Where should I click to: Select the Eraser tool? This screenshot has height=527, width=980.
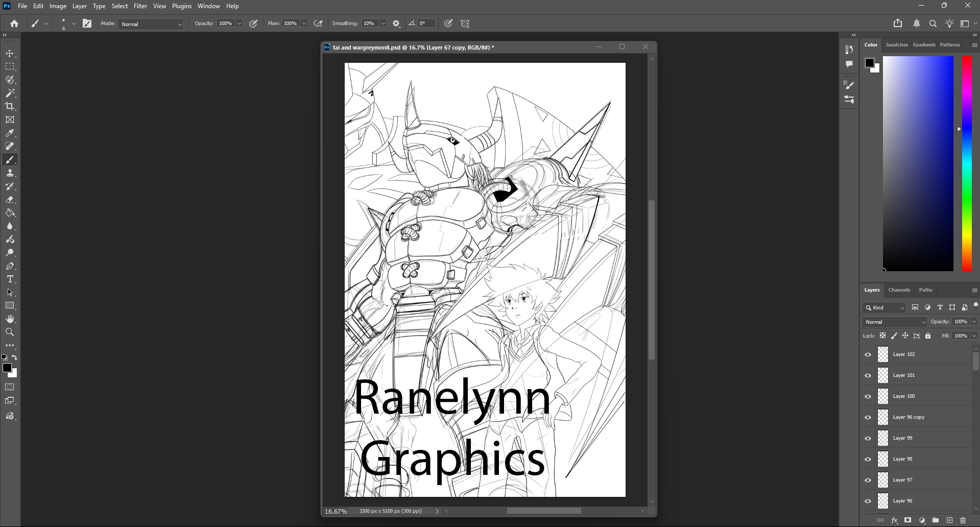(x=10, y=200)
